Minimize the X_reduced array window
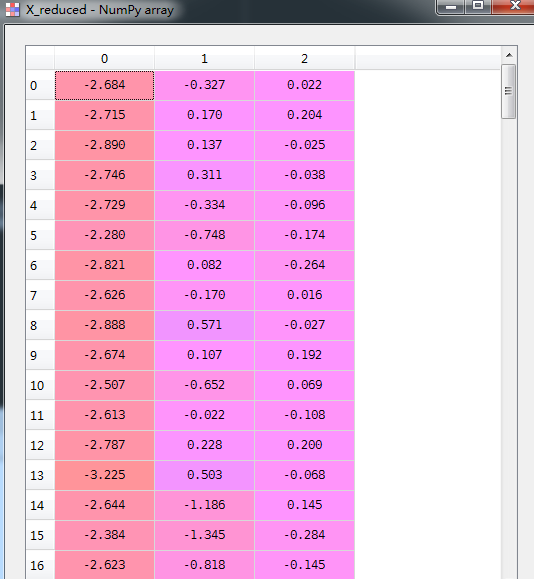 click(x=451, y=6)
